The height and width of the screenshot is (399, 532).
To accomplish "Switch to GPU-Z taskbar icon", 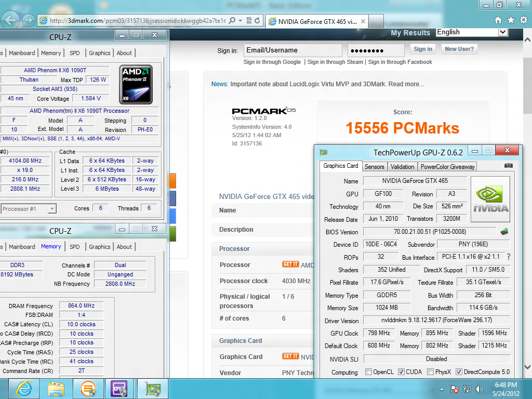I will click(x=153, y=389).
